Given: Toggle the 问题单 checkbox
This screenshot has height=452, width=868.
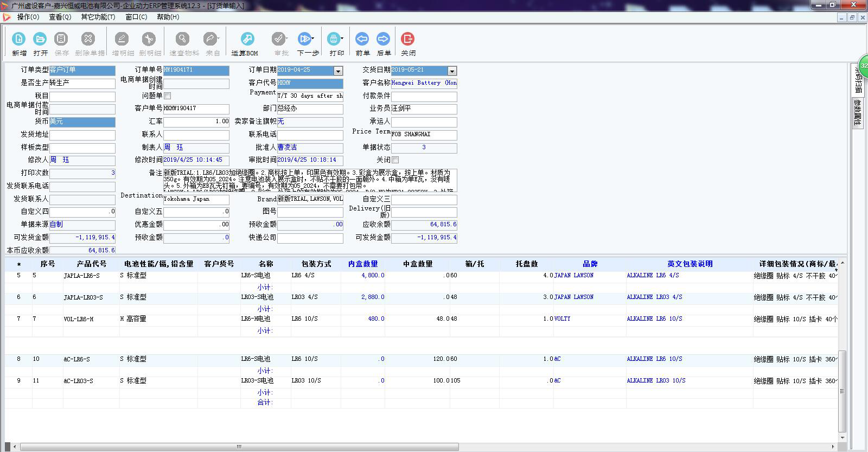Looking at the screenshot, I should 168,96.
